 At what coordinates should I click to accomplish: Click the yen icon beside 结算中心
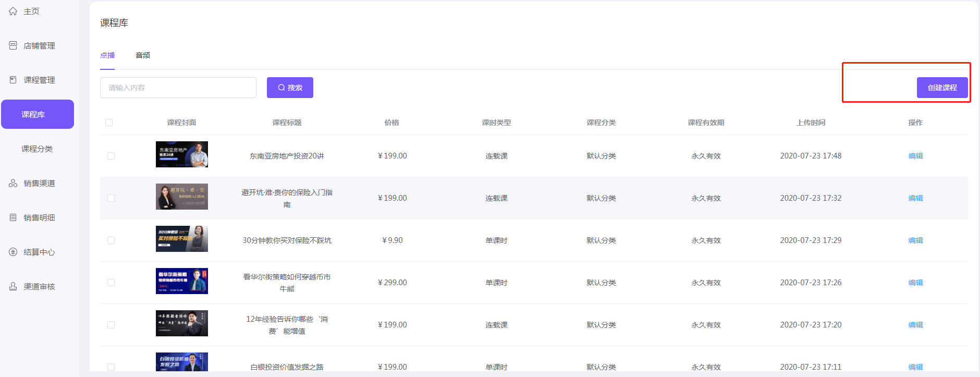13,252
